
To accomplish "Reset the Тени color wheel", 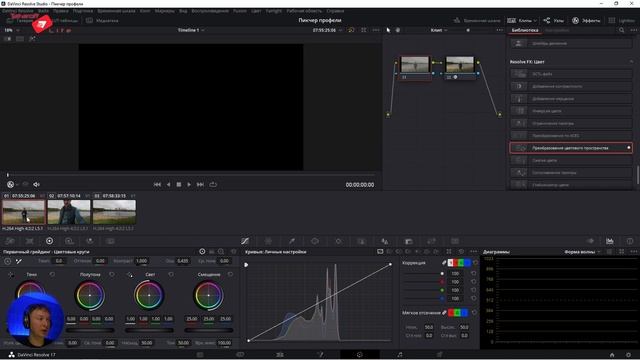I will [x=52, y=274].
